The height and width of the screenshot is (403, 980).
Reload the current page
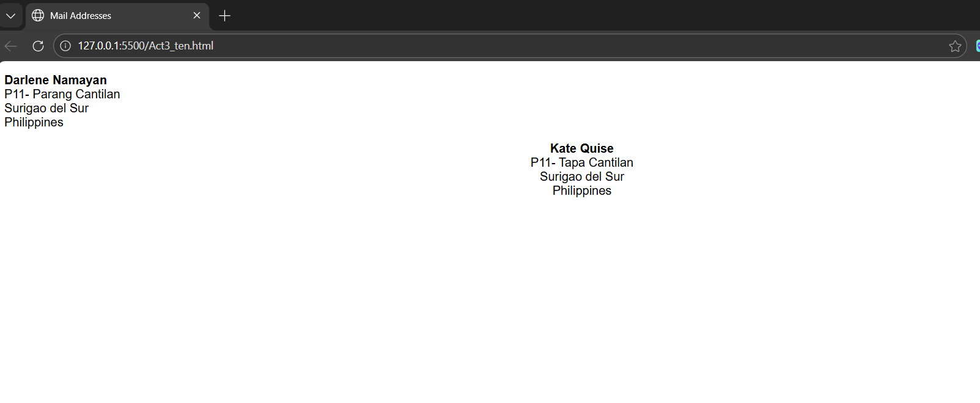38,46
